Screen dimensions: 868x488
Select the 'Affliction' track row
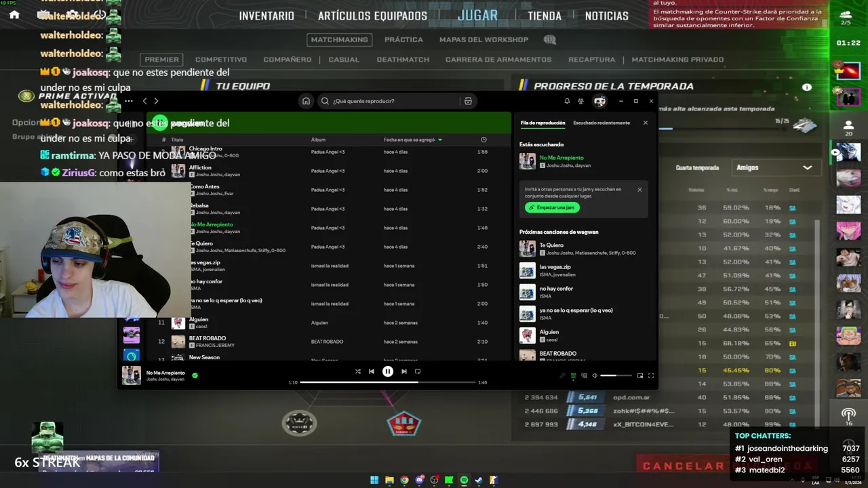329,171
